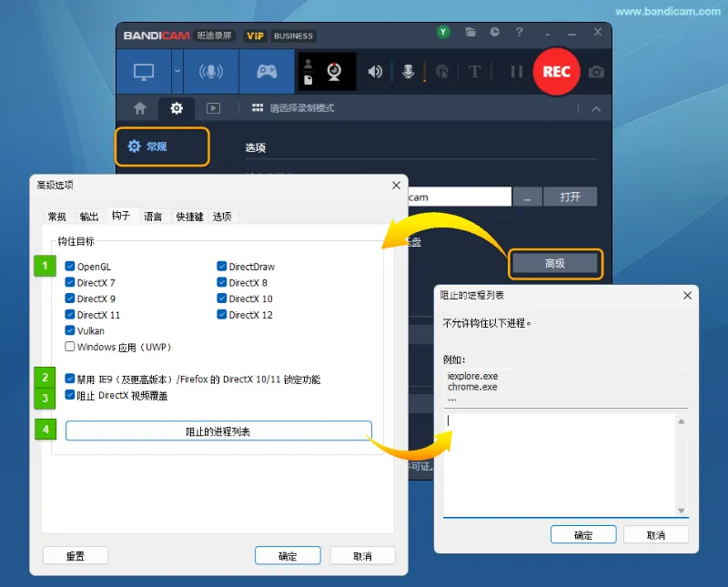Toggle DirectDraw checkbox
728x587 pixels.
click(221, 266)
